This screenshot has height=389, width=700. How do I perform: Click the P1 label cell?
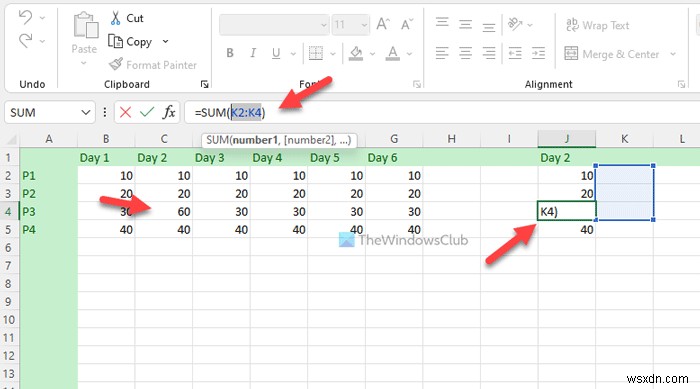tap(49, 176)
